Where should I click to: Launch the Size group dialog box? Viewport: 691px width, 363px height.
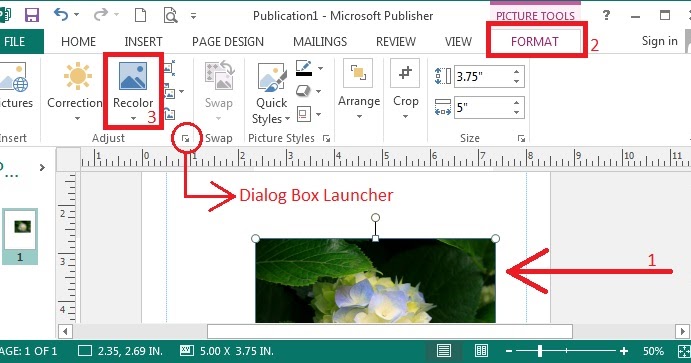pos(521,139)
